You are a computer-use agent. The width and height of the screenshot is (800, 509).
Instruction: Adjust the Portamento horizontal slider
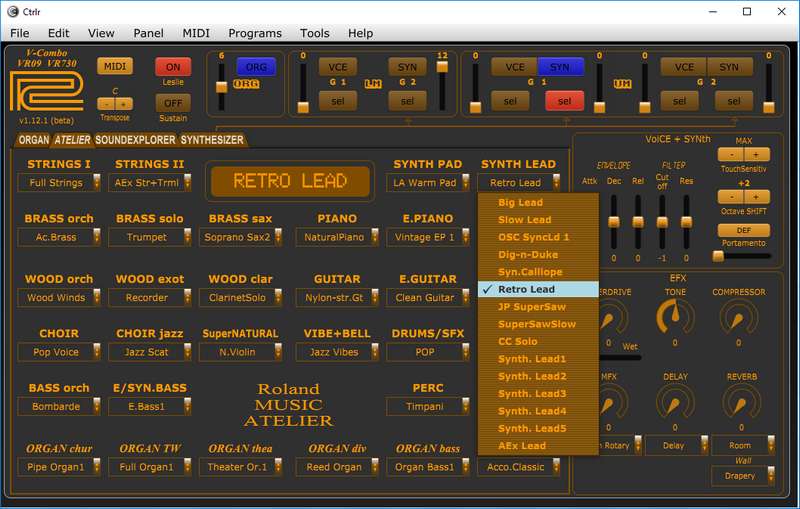tap(744, 256)
